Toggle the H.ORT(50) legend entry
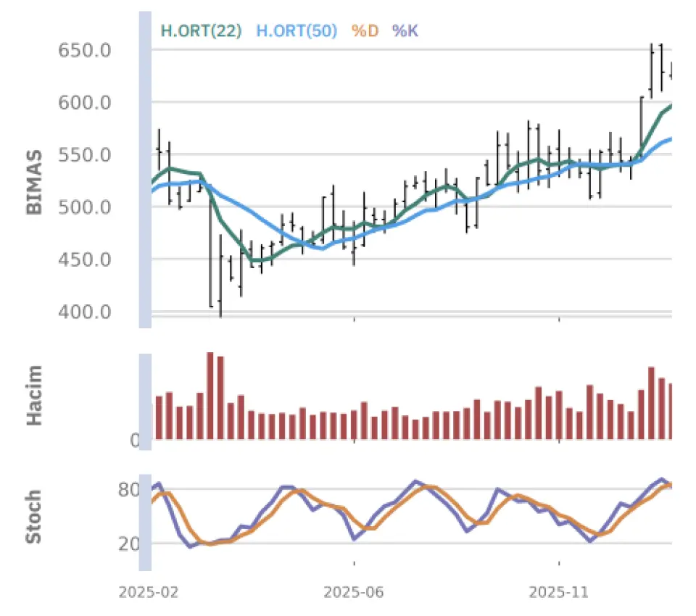 (x=297, y=31)
